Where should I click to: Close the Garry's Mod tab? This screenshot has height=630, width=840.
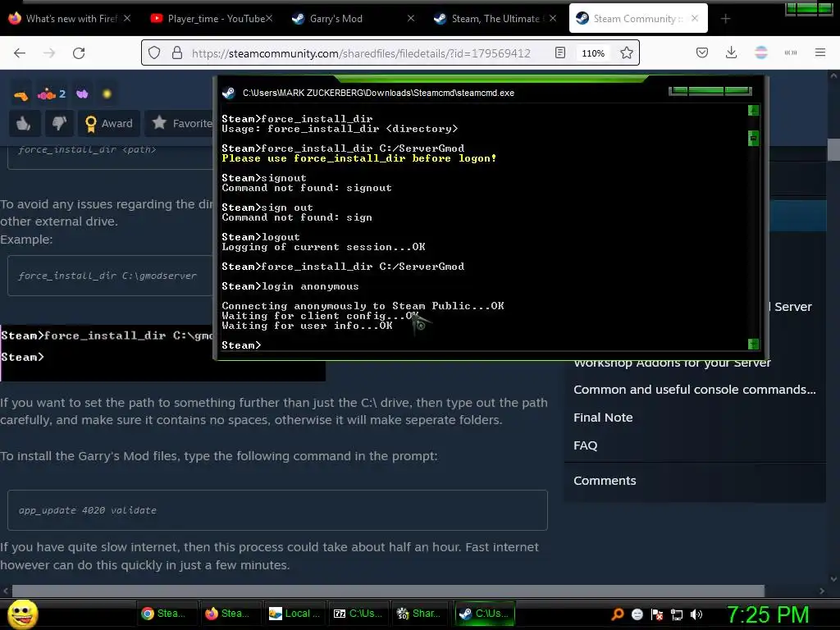(x=411, y=18)
